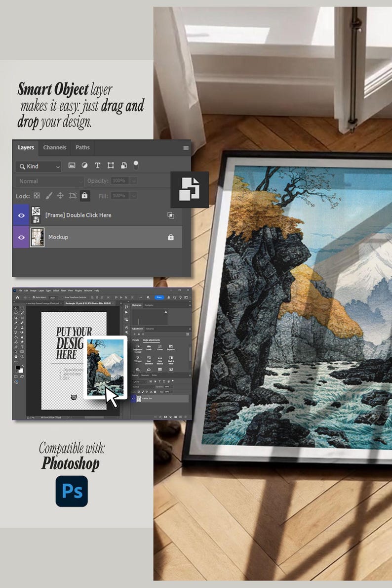Click the padlock icon on the Mockup layer row

(171, 237)
